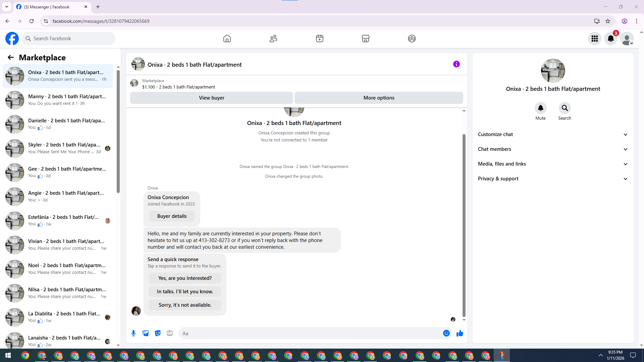Open the Video (Reels) icon in top navigation
The height and width of the screenshot is (362, 644).
pos(320,39)
